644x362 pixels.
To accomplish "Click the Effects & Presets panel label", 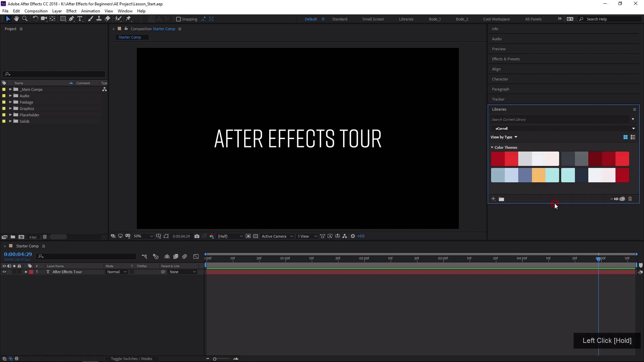I will point(505,59).
